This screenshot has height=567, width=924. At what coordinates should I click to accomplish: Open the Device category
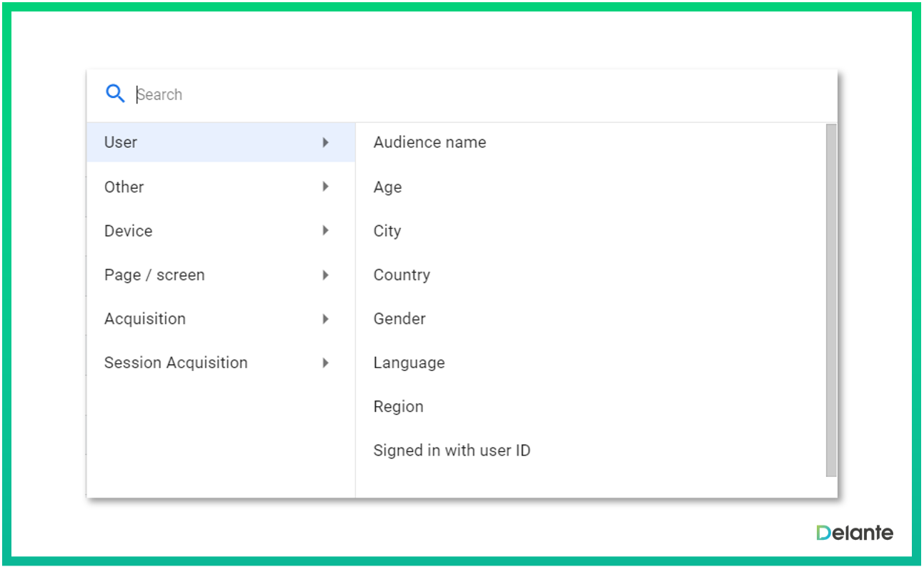tap(129, 231)
